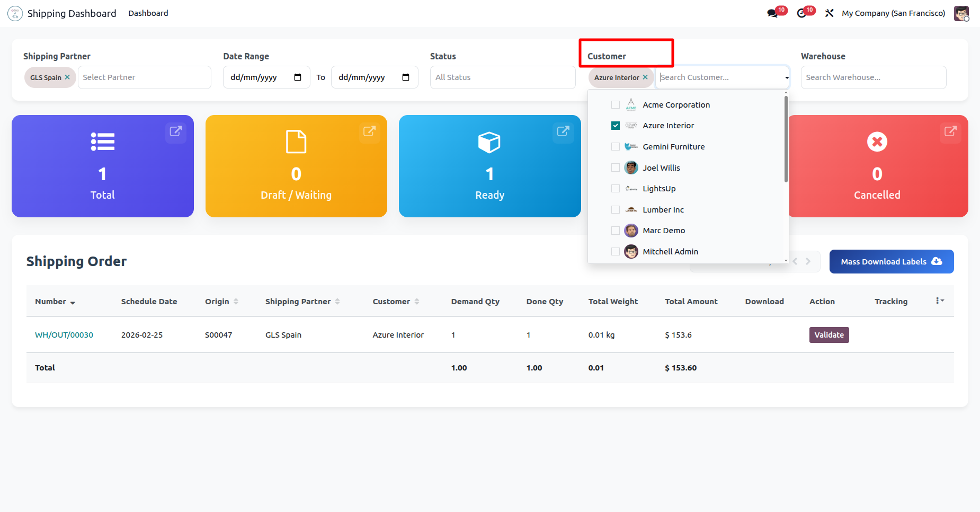Image resolution: width=980 pixels, height=512 pixels.
Task: Open external link on Draft / Waiting card
Action: coord(369,131)
